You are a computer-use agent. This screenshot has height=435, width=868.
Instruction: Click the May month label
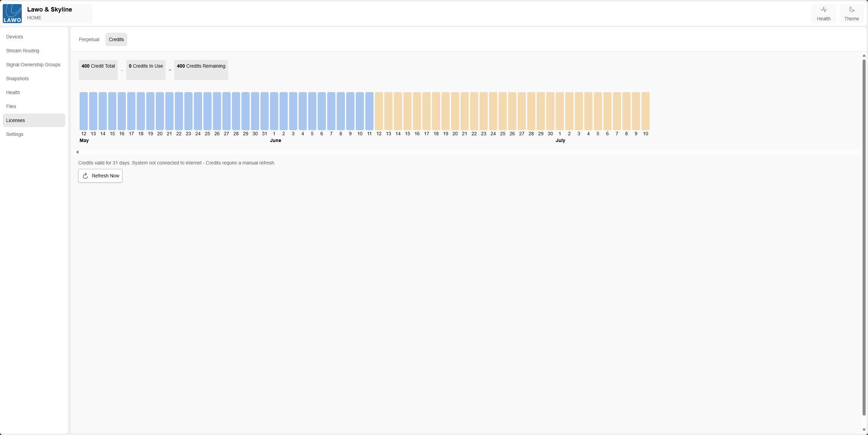coord(84,140)
